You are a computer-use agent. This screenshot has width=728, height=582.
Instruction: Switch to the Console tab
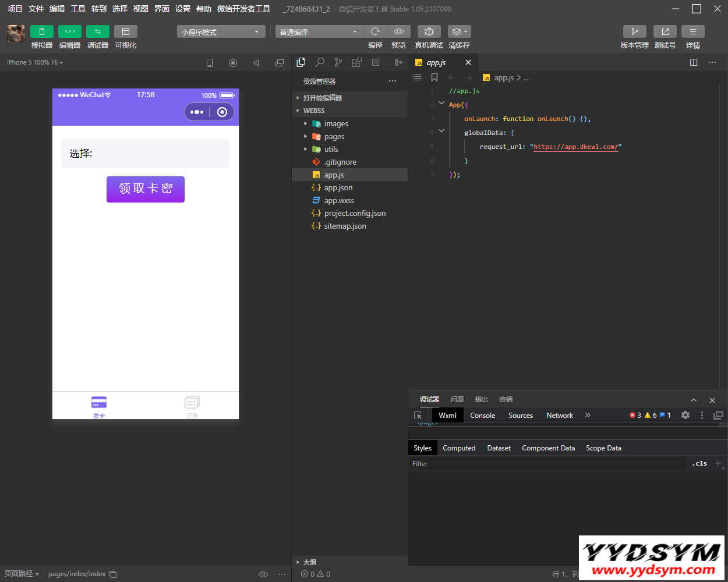(x=482, y=416)
